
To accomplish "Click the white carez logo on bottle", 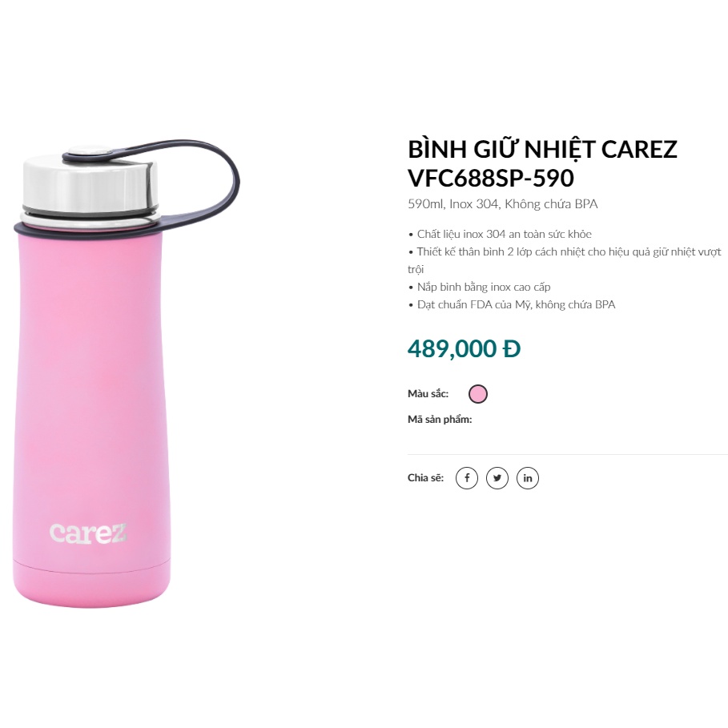I will pos(88,533).
